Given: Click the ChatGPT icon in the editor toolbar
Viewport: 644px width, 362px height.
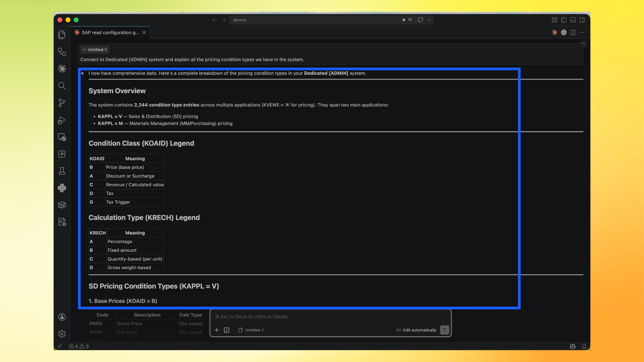Looking at the screenshot, I should (564, 32).
